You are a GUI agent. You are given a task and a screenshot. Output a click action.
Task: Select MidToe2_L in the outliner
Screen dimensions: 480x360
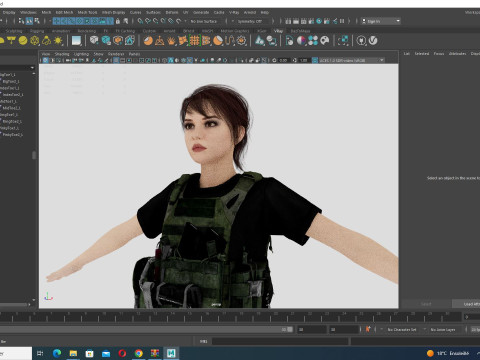[12, 108]
